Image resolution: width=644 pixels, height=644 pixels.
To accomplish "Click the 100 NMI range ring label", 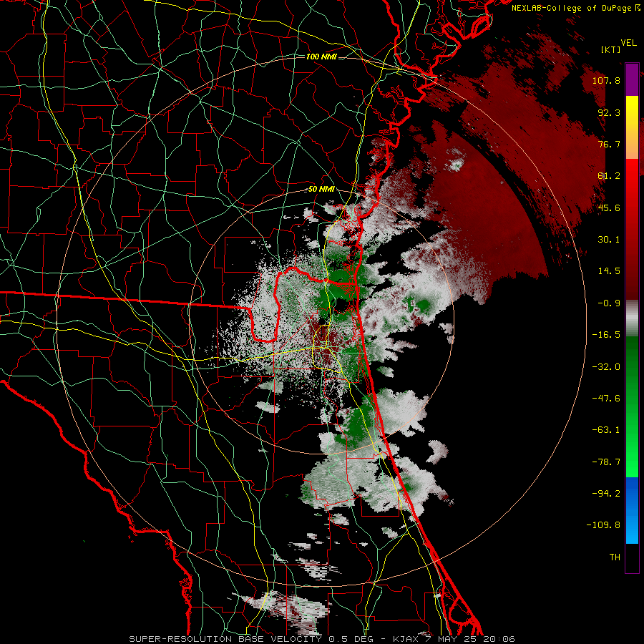I will (321, 57).
